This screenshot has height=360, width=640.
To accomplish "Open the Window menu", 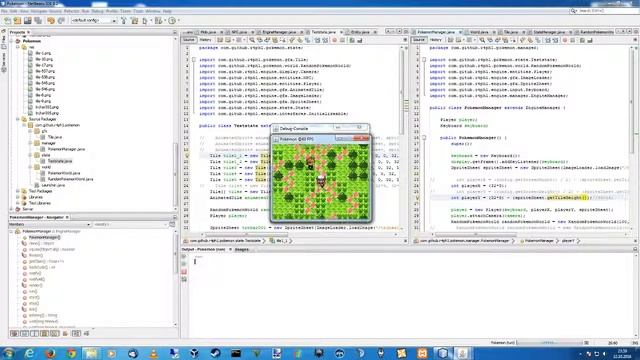I will point(153,11).
